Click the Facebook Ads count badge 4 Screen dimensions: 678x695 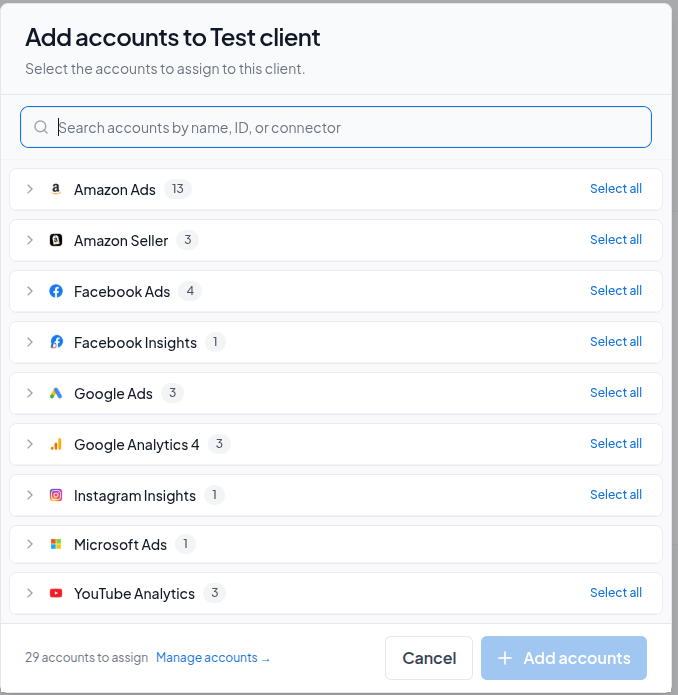click(x=190, y=291)
